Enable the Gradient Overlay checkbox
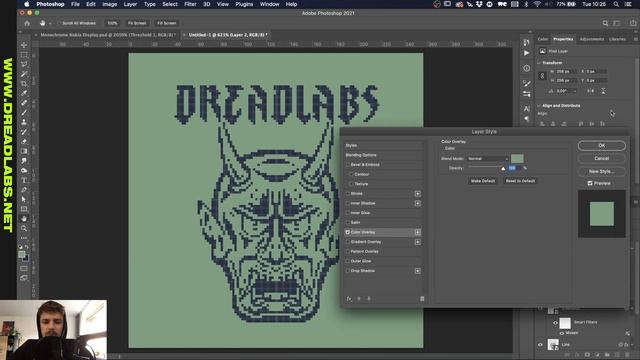The width and height of the screenshot is (640, 360). pos(348,242)
